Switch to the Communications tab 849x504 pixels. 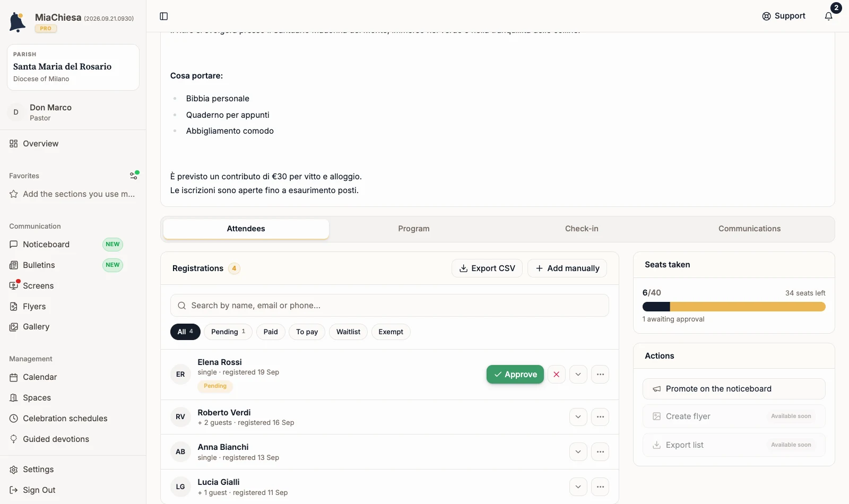[x=749, y=229]
